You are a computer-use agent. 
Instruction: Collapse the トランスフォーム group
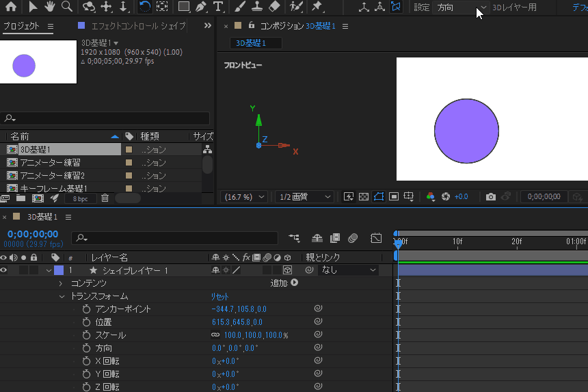coord(62,296)
